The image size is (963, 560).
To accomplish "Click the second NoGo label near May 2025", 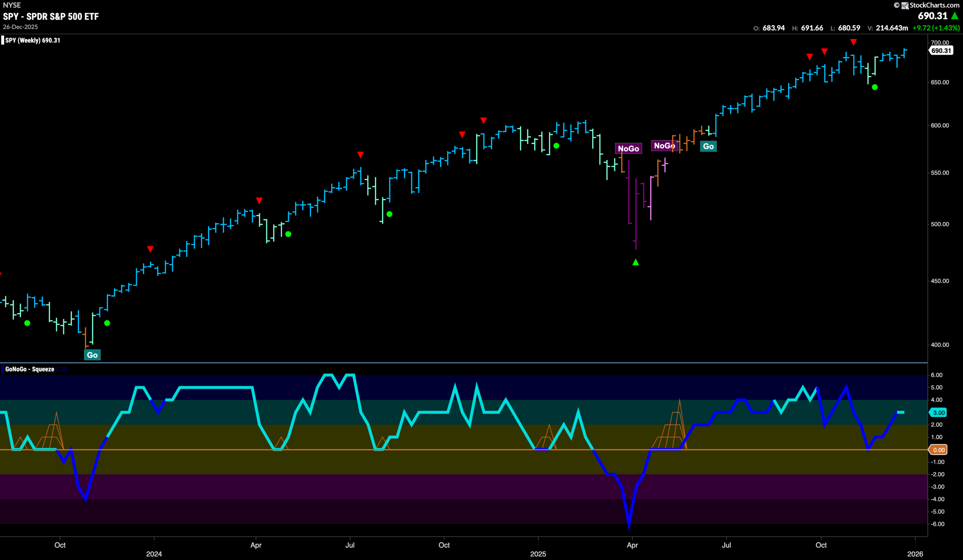I will click(664, 145).
